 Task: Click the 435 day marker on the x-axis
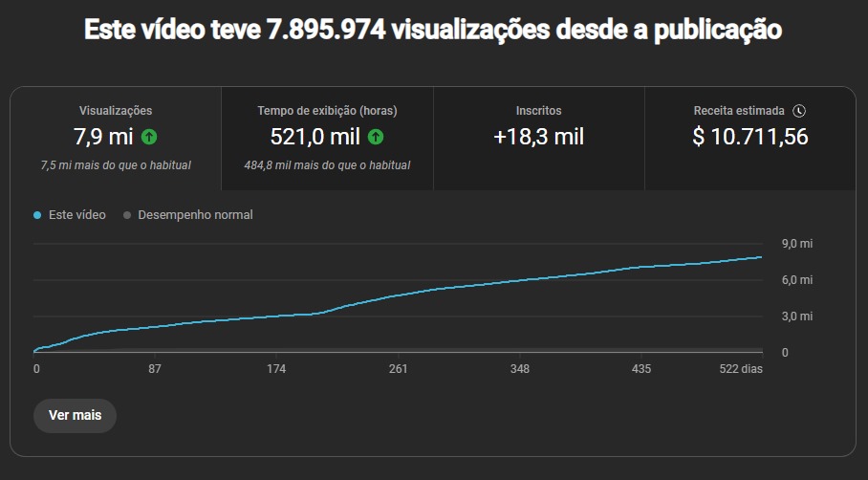(x=641, y=369)
